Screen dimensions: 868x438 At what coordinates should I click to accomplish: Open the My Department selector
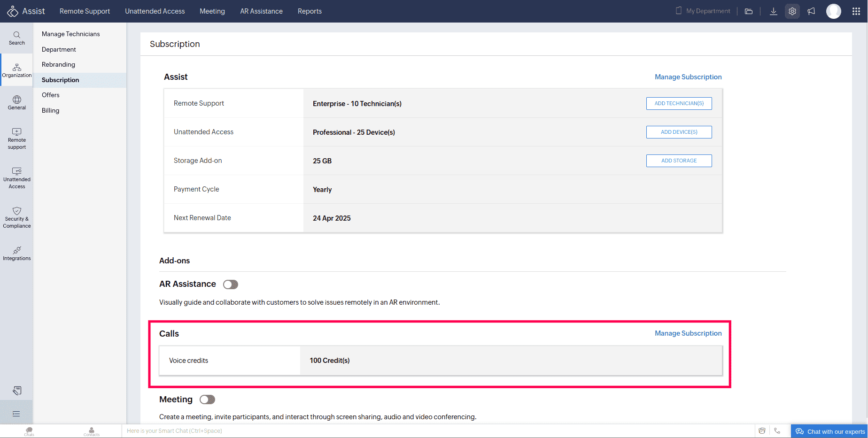[703, 11]
